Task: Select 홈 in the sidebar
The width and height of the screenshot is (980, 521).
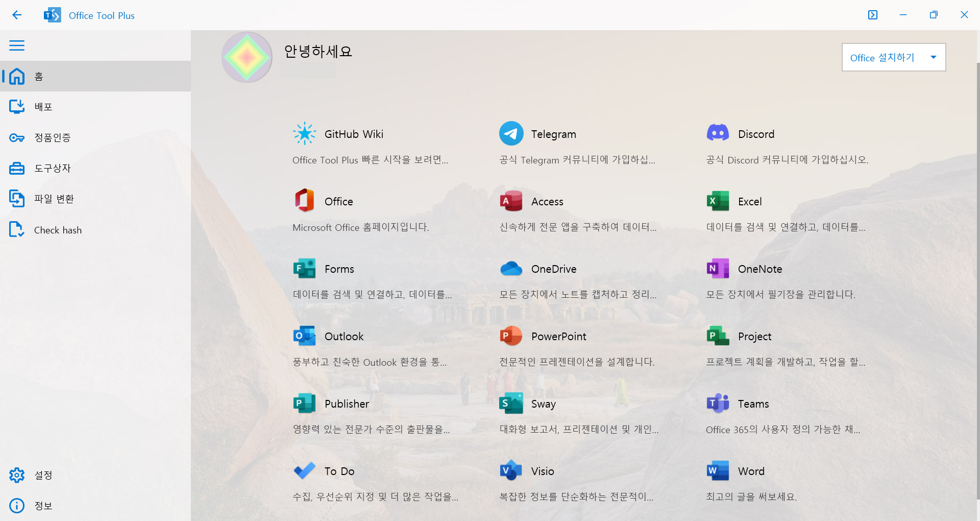Action: pyautogui.click(x=95, y=76)
